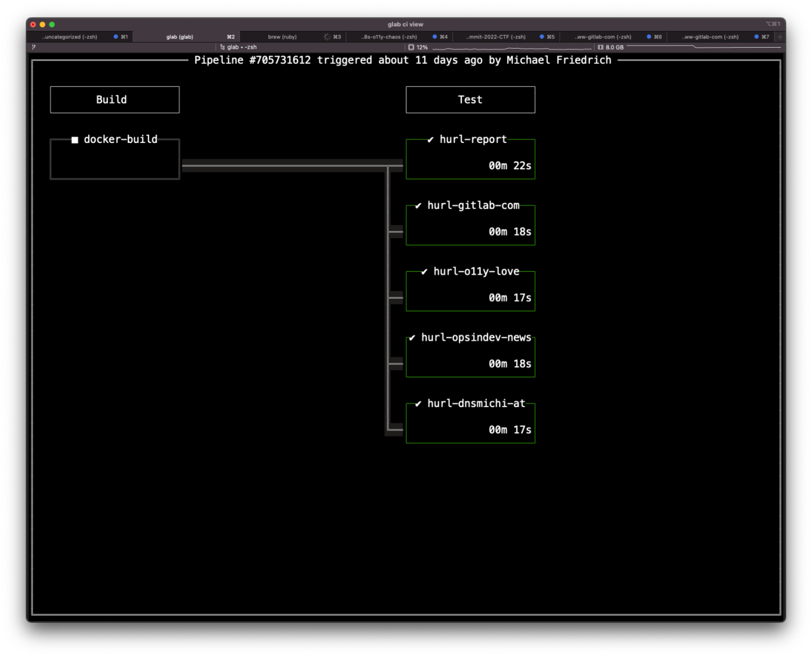Click the hurl-o11y-love checkmark icon
Image resolution: width=812 pixels, height=657 pixels.
point(424,272)
